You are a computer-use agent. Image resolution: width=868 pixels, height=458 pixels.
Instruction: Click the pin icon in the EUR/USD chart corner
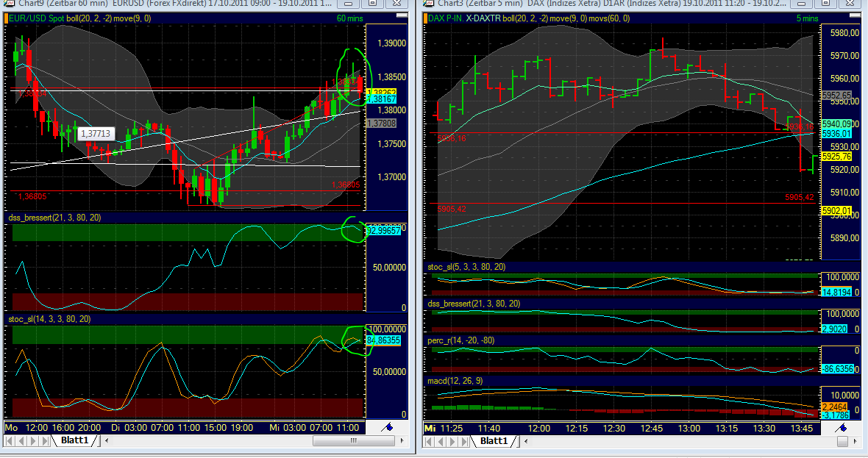tap(389, 427)
